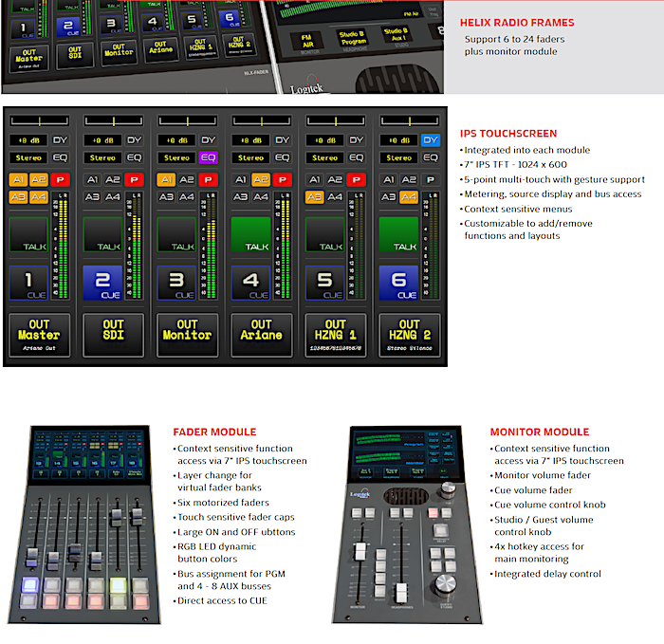The image size is (664, 644).
Task: Adjust pan indicator on channel 6
Action: tap(410, 121)
